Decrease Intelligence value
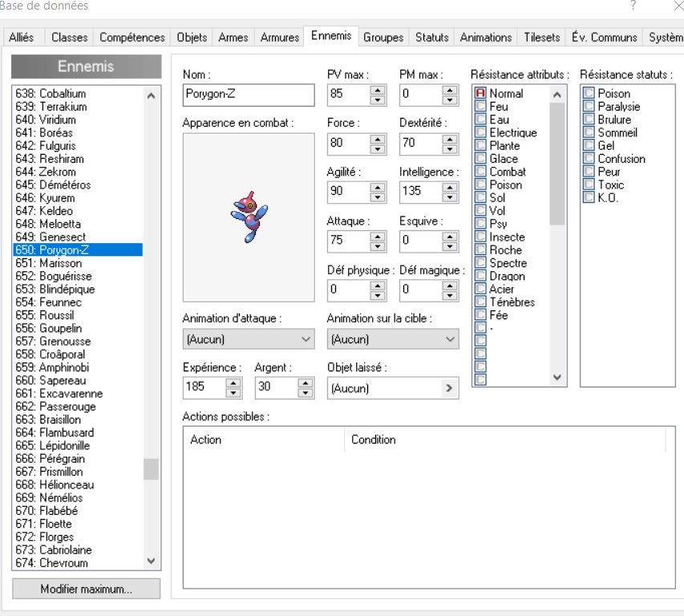Image resolution: width=684 pixels, height=616 pixels. (x=450, y=197)
